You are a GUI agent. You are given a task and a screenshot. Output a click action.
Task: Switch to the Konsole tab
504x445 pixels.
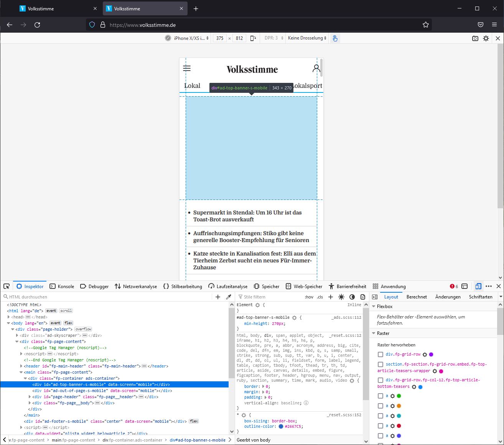62,286
